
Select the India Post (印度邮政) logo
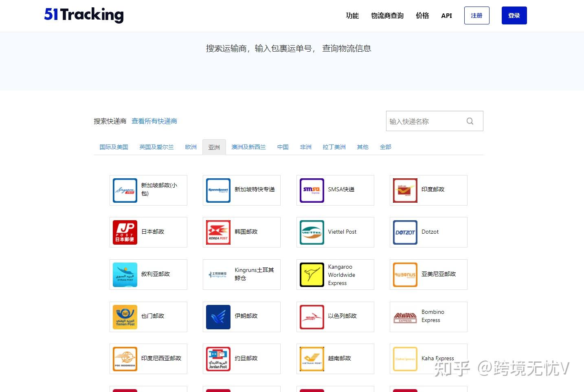point(405,191)
